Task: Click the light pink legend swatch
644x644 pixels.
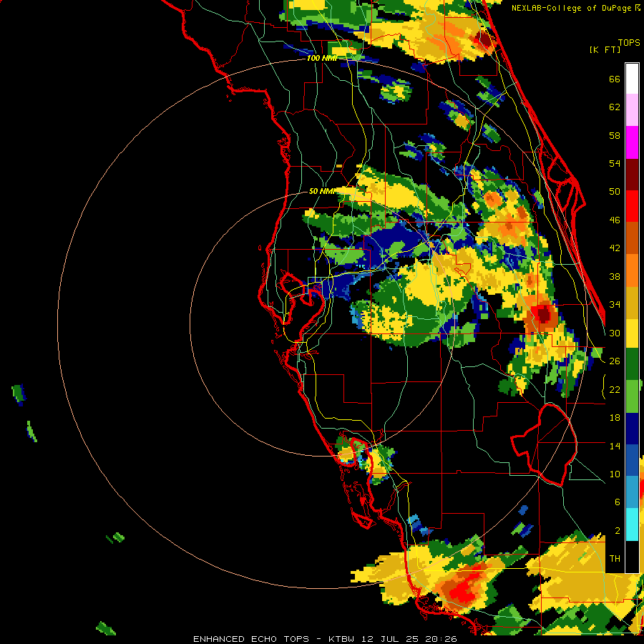Action: [x=632, y=109]
